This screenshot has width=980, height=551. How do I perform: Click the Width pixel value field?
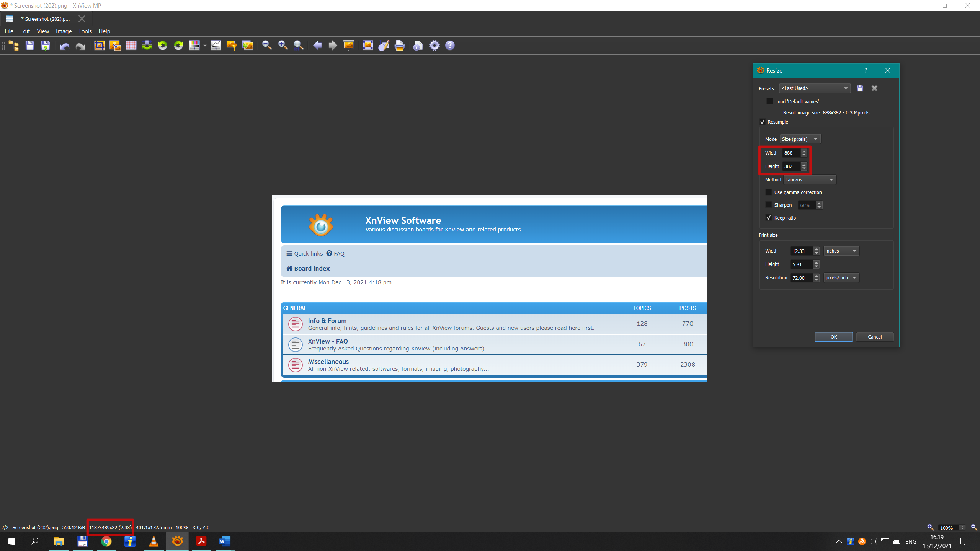(x=791, y=153)
